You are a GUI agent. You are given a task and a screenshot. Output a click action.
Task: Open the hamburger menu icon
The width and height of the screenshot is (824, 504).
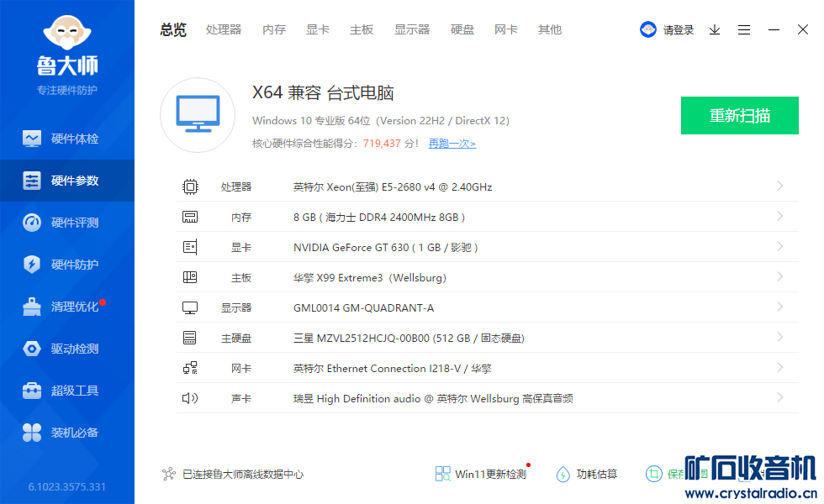point(744,30)
